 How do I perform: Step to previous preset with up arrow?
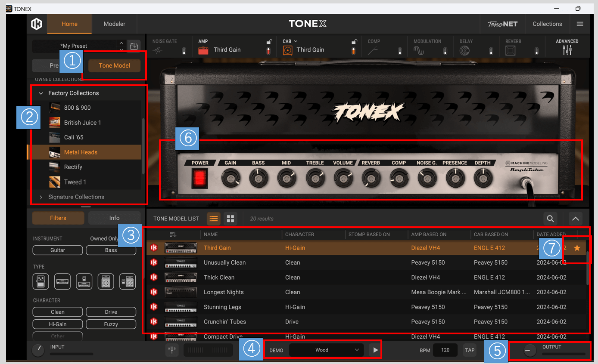pyautogui.click(x=121, y=43)
